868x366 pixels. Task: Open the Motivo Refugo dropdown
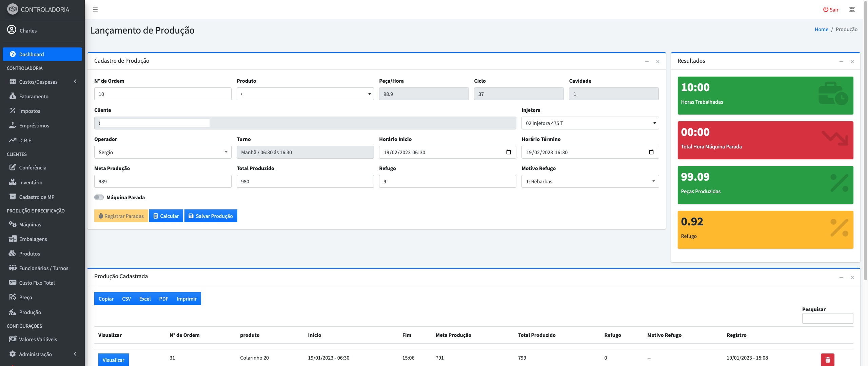590,181
